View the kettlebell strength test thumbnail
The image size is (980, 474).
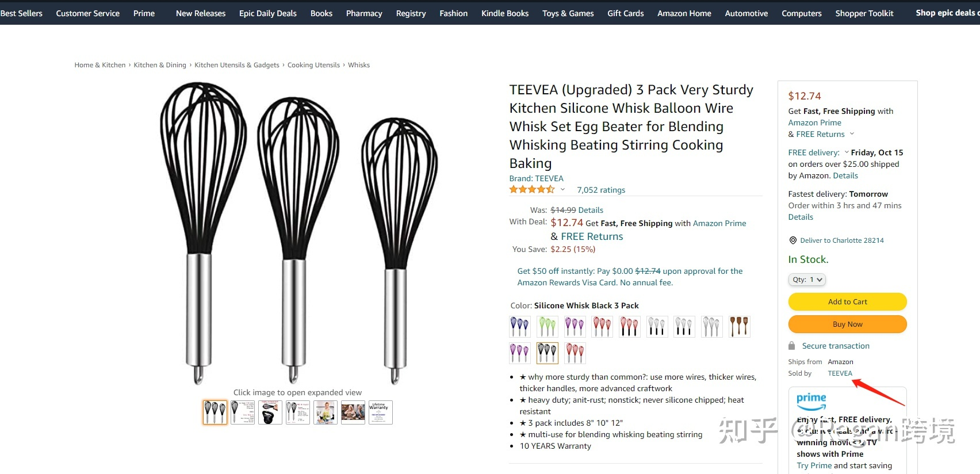point(270,412)
